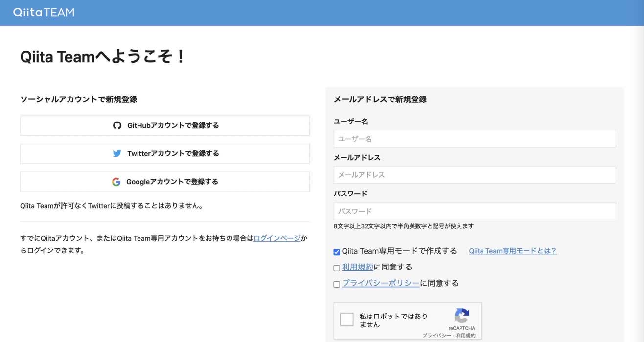Click the Qiita Teamへようこそ！ heading
Viewport: 644px width, 342px height.
103,57
